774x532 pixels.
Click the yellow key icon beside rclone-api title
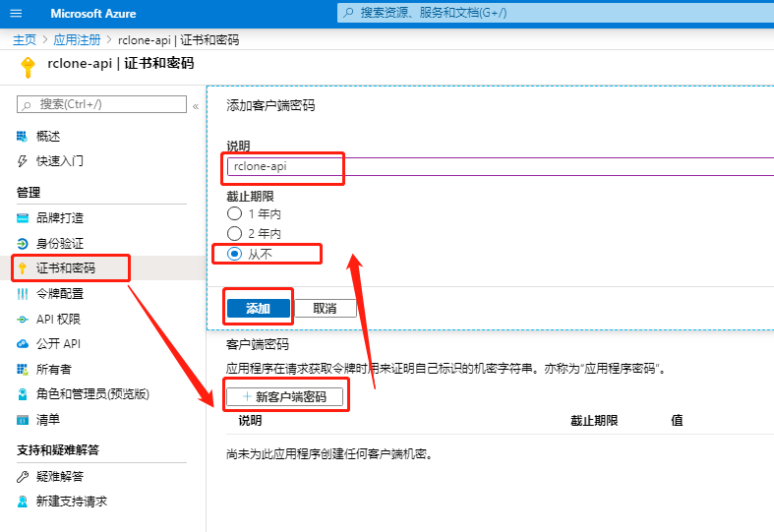click(x=28, y=68)
